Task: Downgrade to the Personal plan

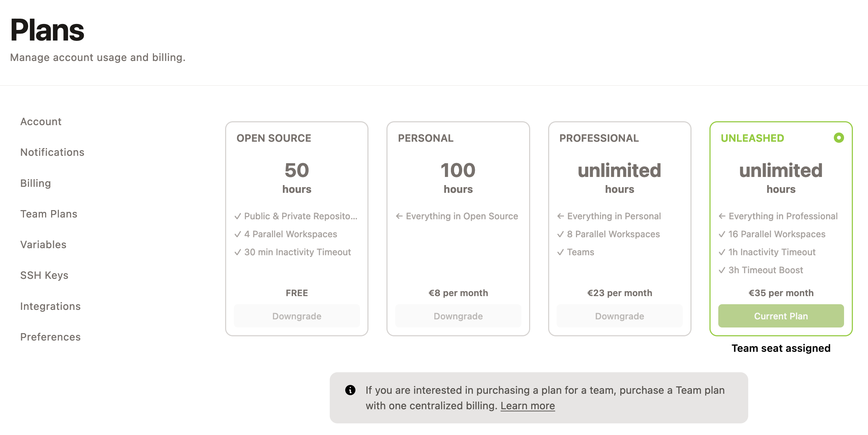Action: point(458,316)
